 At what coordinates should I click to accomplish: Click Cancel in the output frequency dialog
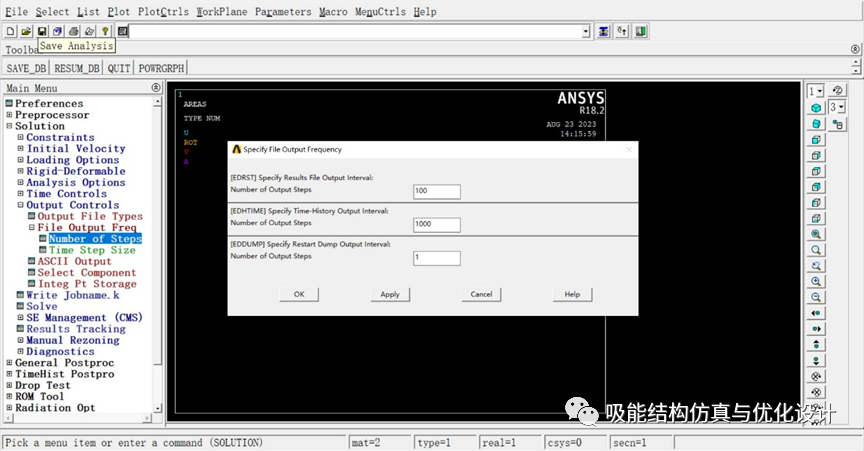pyautogui.click(x=481, y=294)
